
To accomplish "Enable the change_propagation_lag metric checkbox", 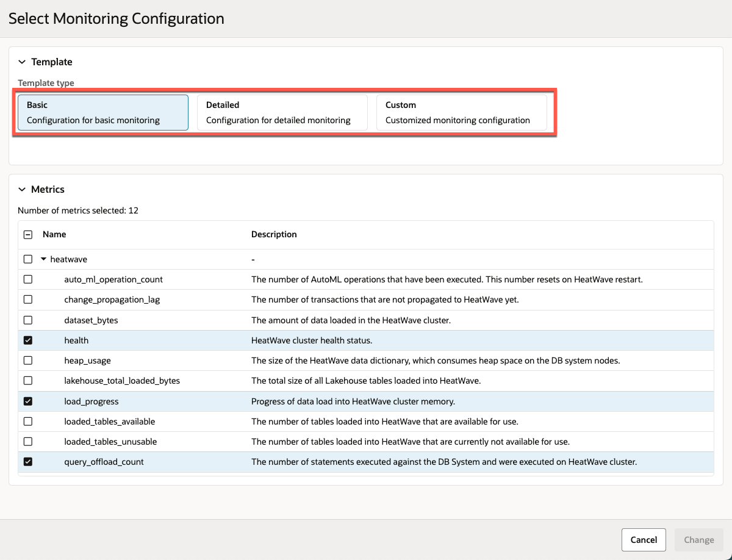I will point(27,299).
